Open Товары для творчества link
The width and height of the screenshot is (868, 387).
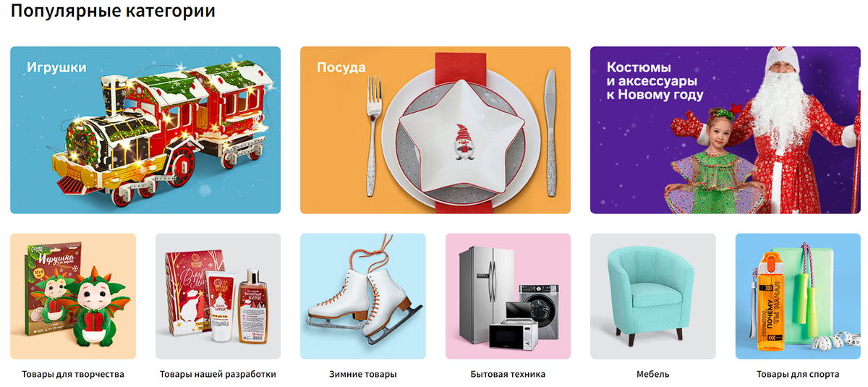73,375
